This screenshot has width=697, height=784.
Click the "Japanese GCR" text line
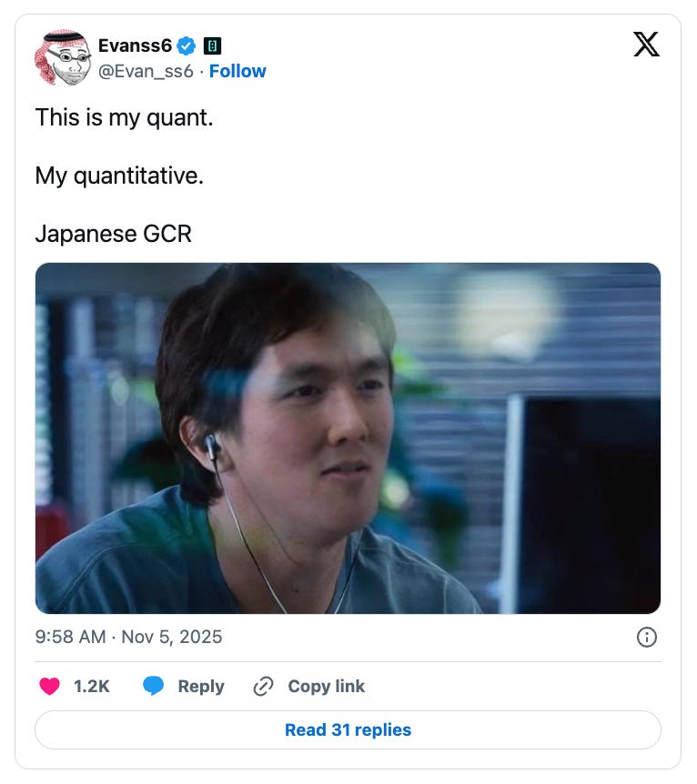114,234
